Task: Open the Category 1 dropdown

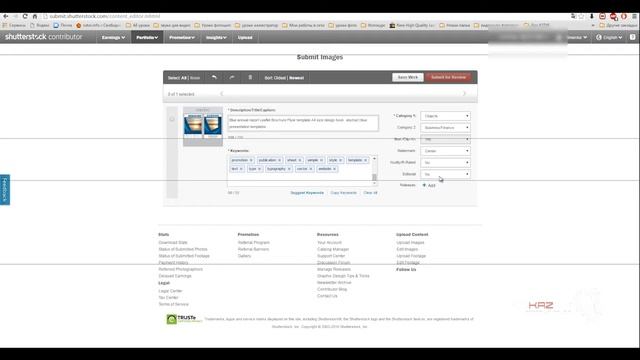Action: 445,116
